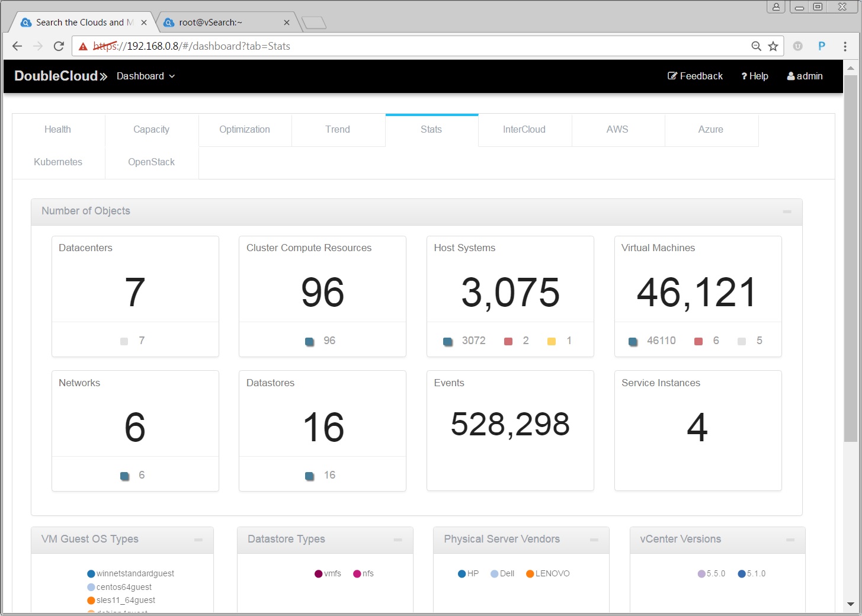Open the Dashboard dropdown menu
This screenshot has height=616, width=862.
[146, 76]
